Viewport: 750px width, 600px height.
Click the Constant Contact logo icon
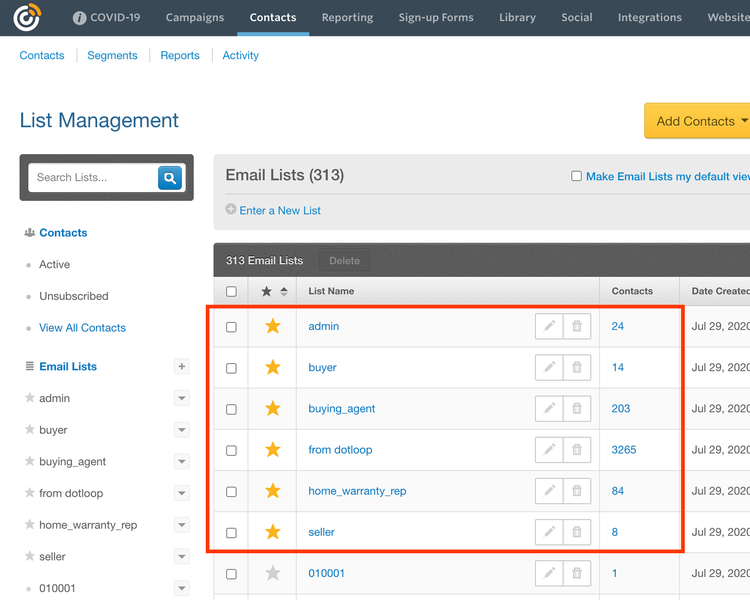click(27, 18)
